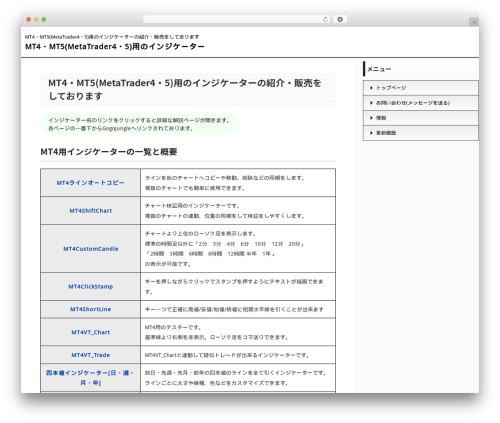
Task: Click arrow icon beside 更新履歴
Action: (371, 133)
